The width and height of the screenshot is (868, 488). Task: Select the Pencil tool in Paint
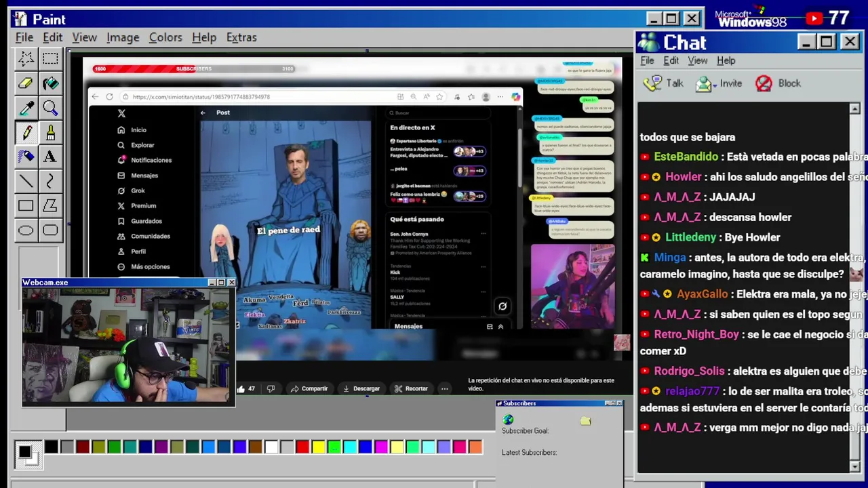pos(26,132)
